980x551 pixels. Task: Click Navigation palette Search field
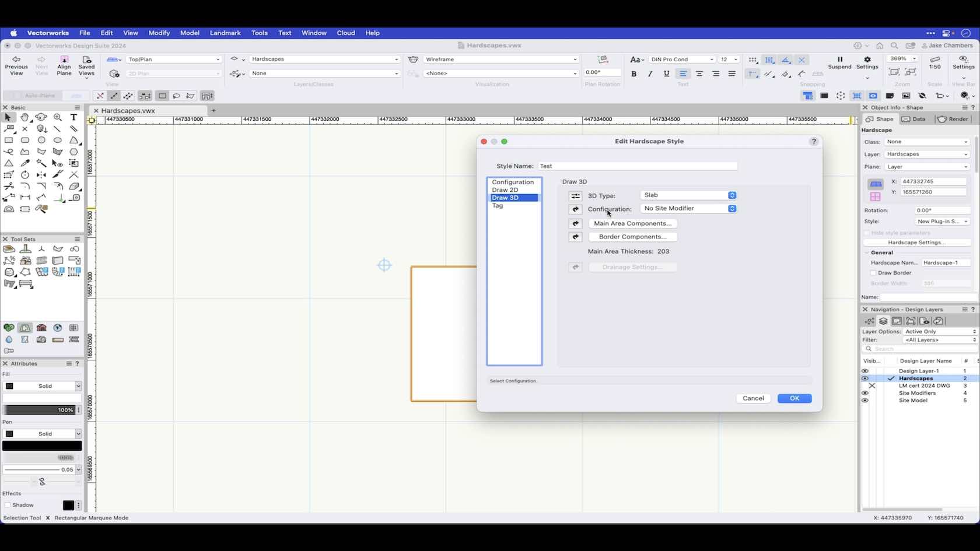coord(920,349)
